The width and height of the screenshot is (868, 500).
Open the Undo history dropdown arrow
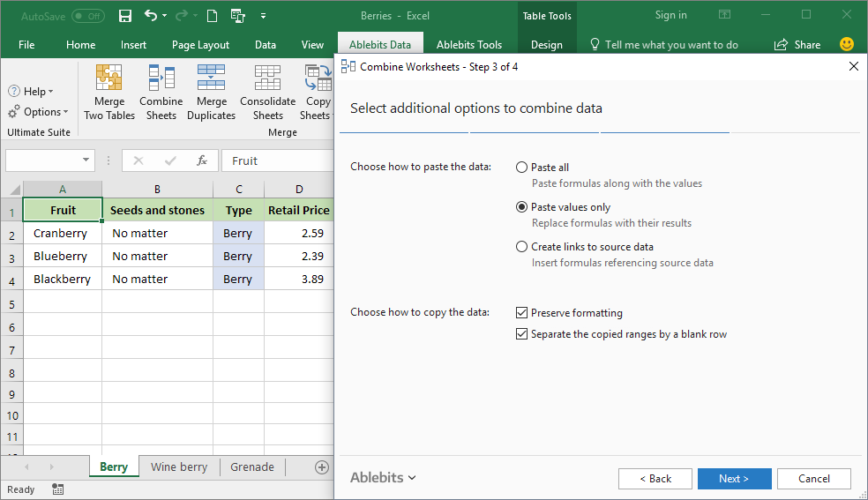(x=165, y=16)
